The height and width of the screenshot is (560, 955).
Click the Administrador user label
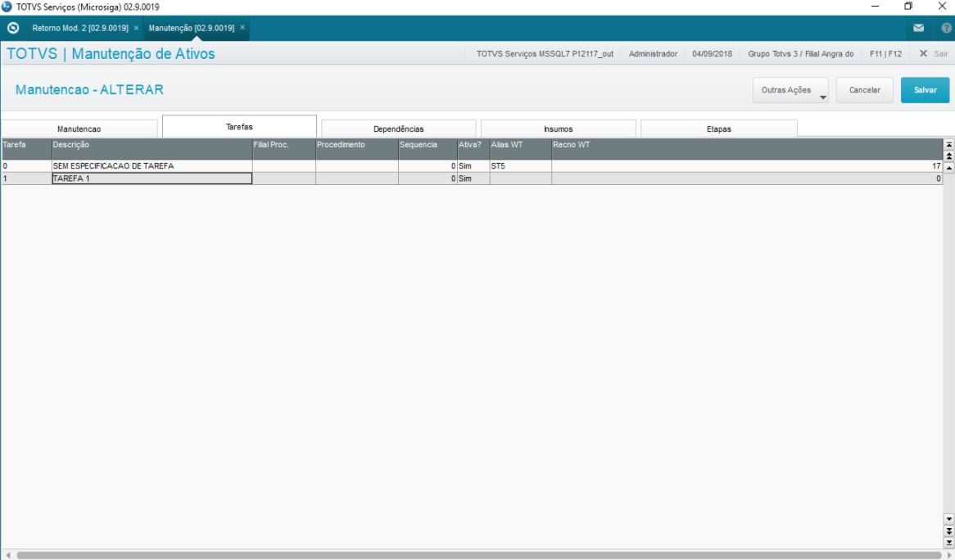(x=653, y=53)
